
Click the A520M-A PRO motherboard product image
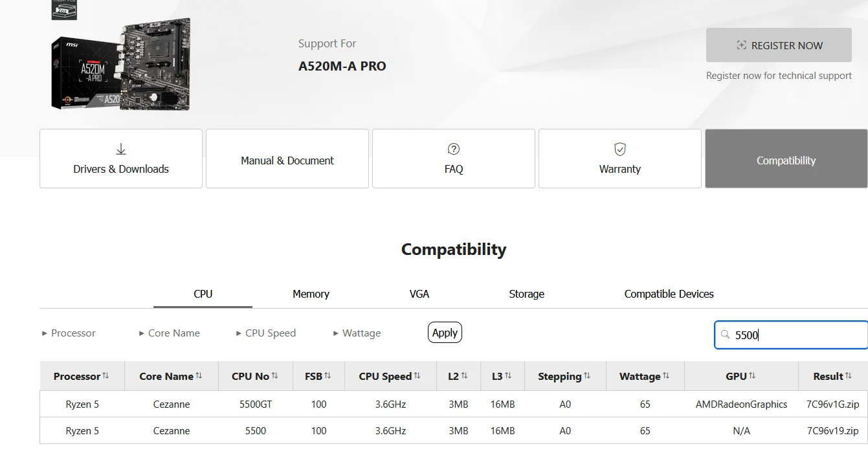[121, 65]
